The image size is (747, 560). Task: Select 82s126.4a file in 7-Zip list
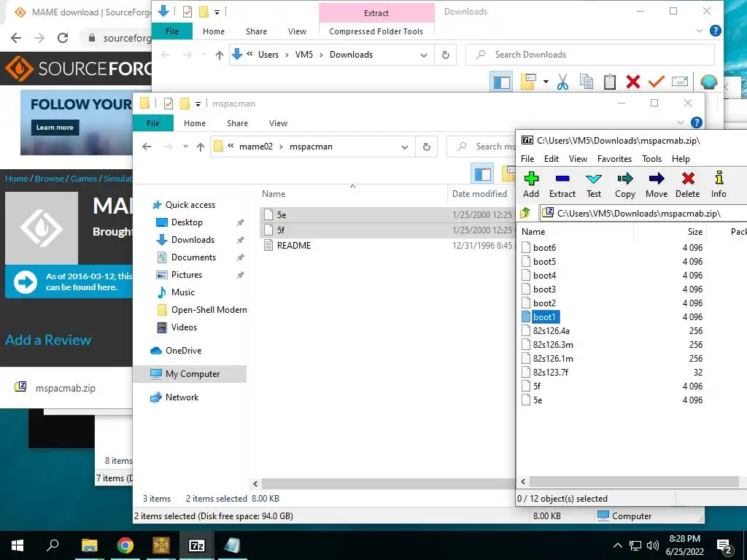[x=551, y=330]
